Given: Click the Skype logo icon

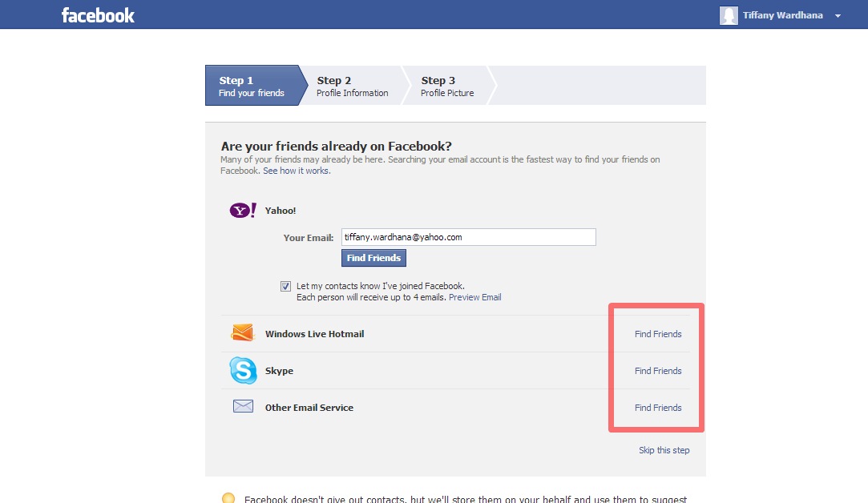Looking at the screenshot, I should click(244, 371).
